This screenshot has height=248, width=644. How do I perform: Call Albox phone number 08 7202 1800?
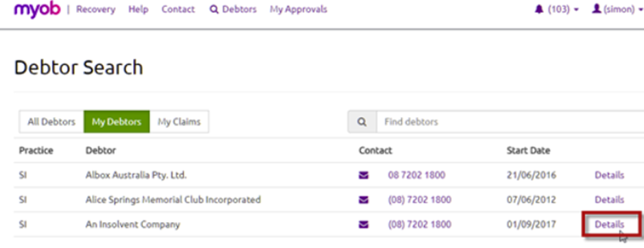[417, 175]
